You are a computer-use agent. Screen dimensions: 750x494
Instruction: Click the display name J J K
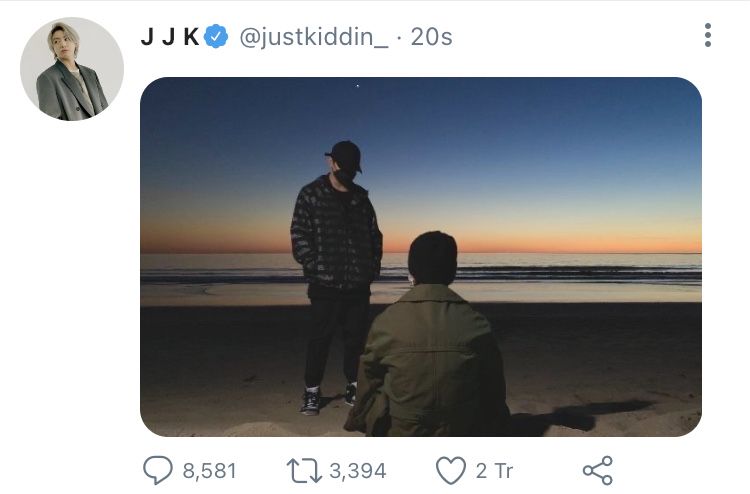click(x=170, y=37)
